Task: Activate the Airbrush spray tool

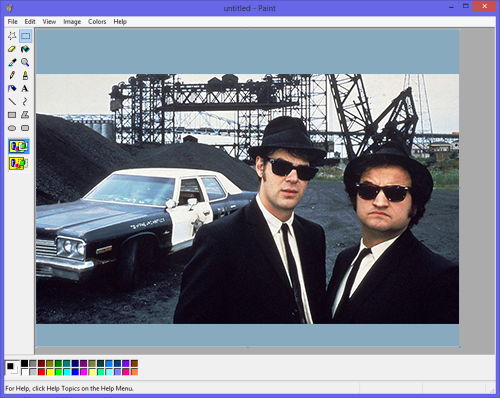Action: (x=12, y=89)
